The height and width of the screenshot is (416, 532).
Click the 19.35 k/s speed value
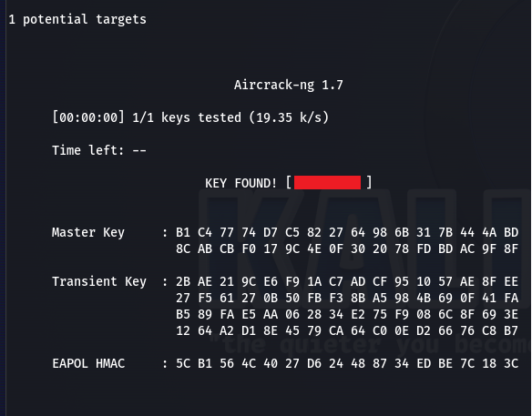[x=289, y=117]
